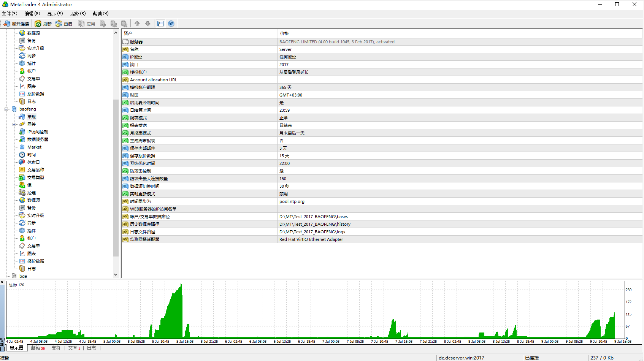Click the brick icon of baofeng 插件
This screenshot has width=644, height=361.
click(22, 231)
